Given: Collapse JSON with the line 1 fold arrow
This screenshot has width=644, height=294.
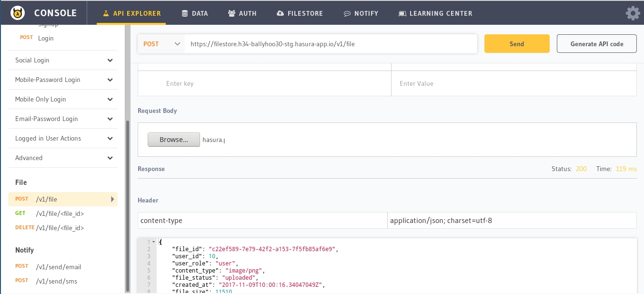Looking at the screenshot, I should tap(153, 242).
